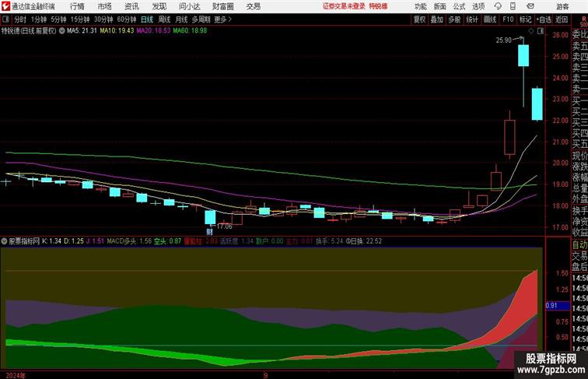Click the 叠加 overlay button
This screenshot has width=588, height=379.
coord(437,19)
